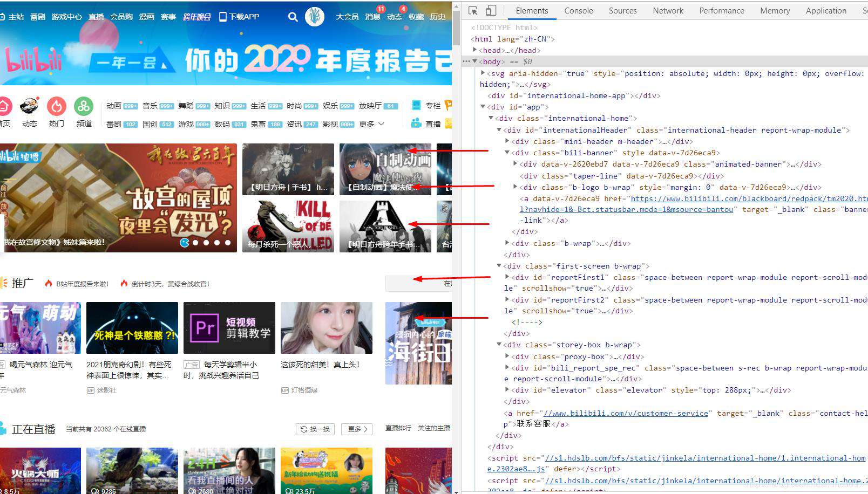Click the 首页 home icon
The image size is (868, 494).
(4, 106)
